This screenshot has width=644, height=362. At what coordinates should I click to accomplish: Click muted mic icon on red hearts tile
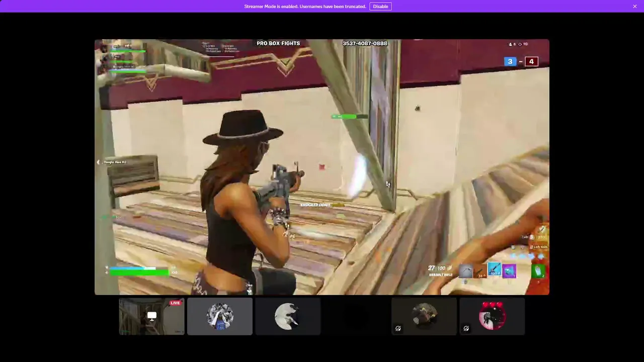tap(466, 328)
